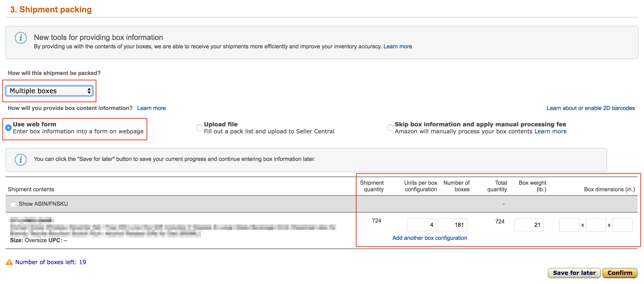The height and width of the screenshot is (284, 644).
Task: Click the Units per box field
Action: (421, 225)
